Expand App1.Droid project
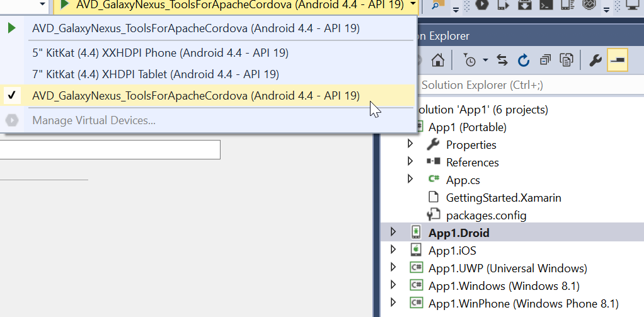 click(x=393, y=231)
